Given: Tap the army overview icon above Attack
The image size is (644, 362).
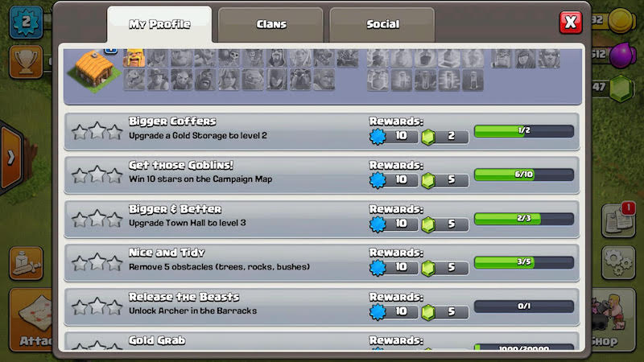Looking at the screenshot, I should 26,264.
